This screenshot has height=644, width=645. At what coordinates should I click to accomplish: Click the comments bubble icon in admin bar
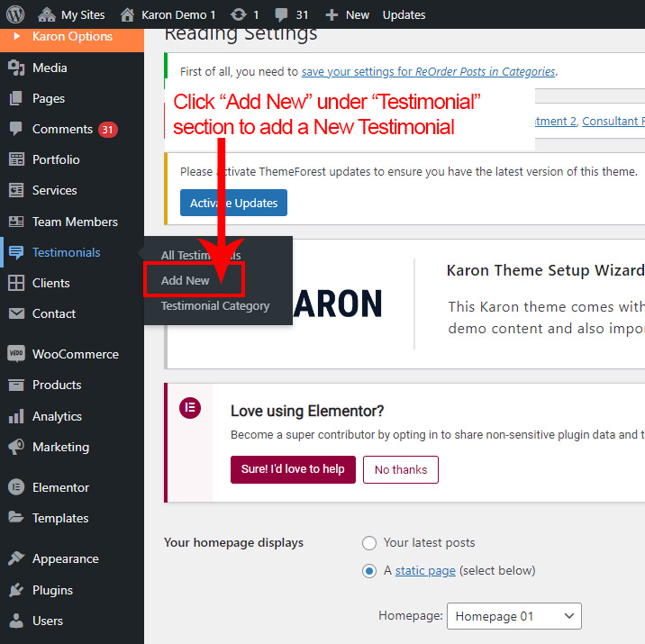pos(281,14)
